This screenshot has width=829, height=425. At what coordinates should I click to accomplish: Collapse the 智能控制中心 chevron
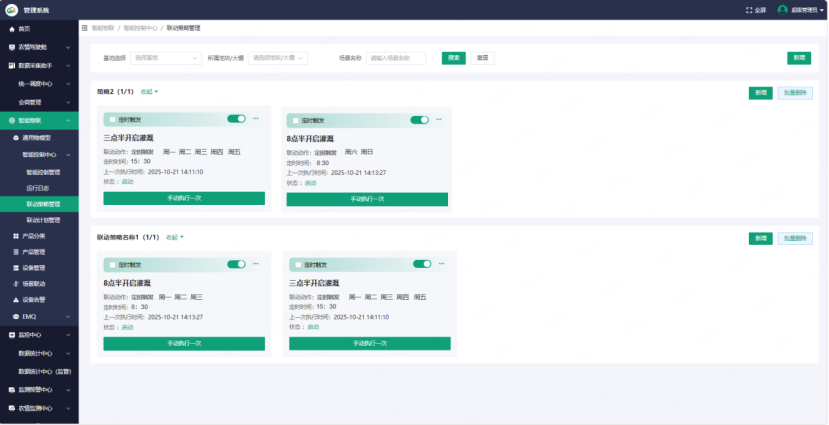(68, 155)
